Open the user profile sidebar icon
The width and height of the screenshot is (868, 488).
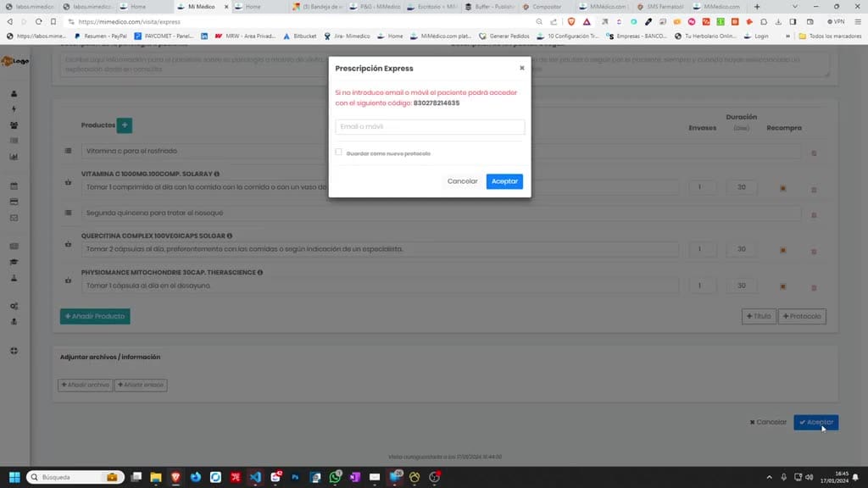click(x=14, y=93)
